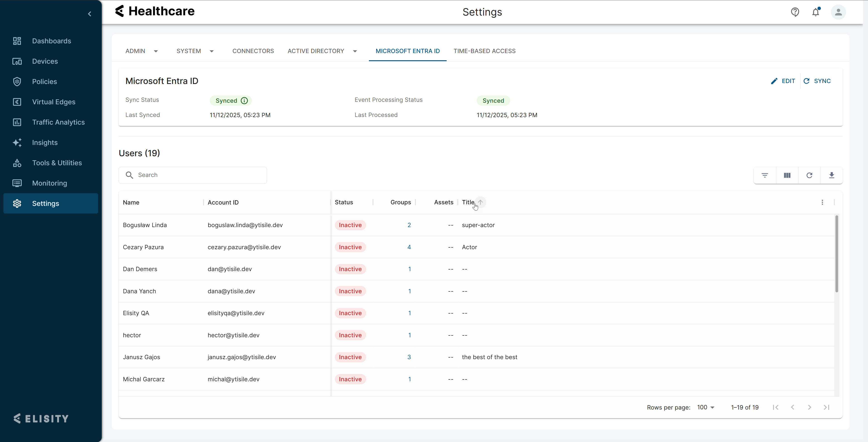
Task: Click the users table vertical scrollbar
Action: pos(836,254)
